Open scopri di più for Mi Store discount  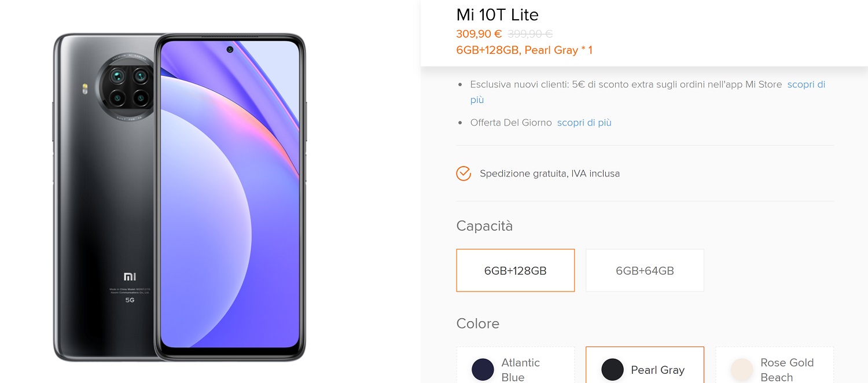point(806,84)
